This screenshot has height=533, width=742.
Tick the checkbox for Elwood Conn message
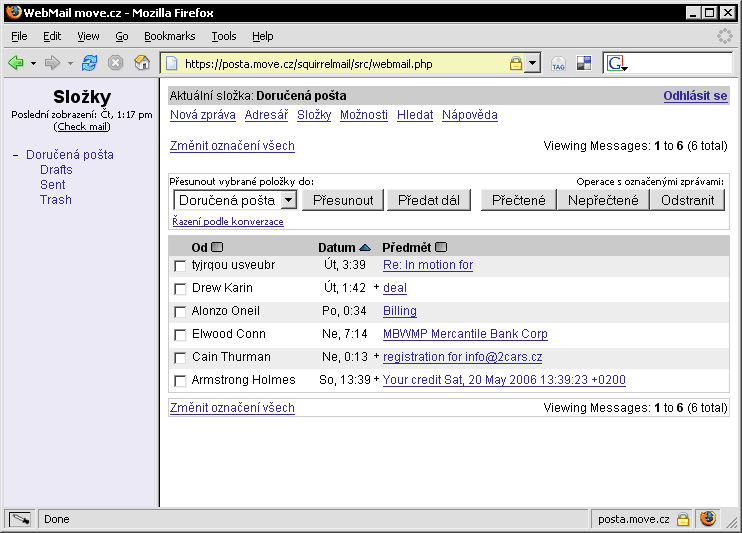point(180,335)
